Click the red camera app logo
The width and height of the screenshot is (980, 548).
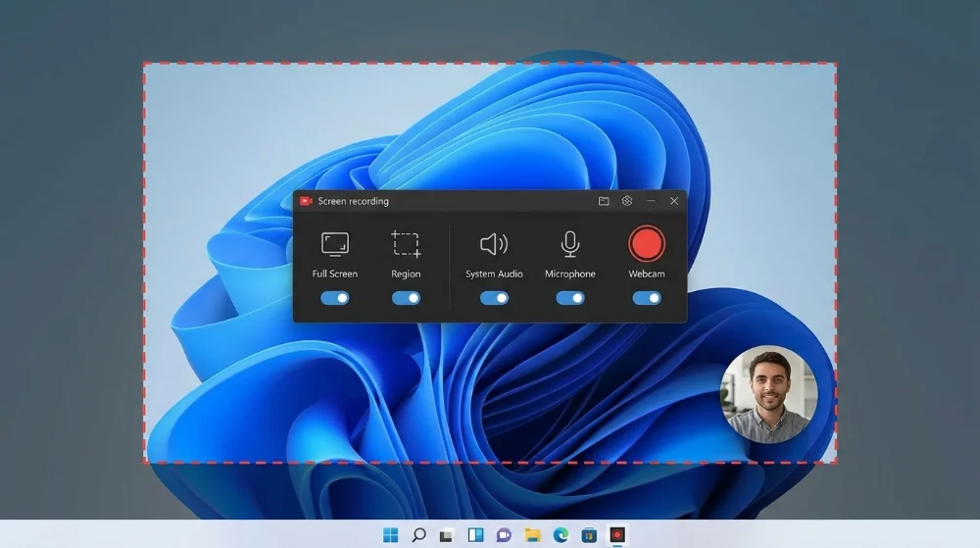pyautogui.click(x=306, y=201)
